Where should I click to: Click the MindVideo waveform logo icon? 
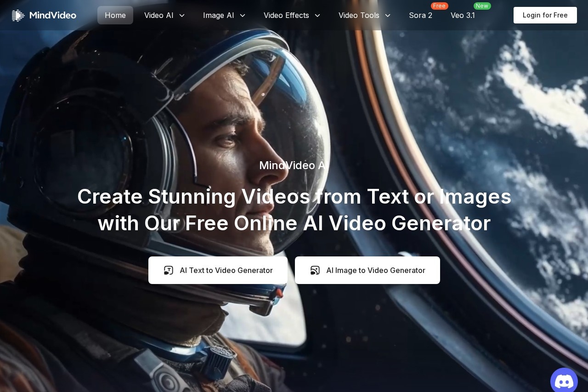coord(18,15)
